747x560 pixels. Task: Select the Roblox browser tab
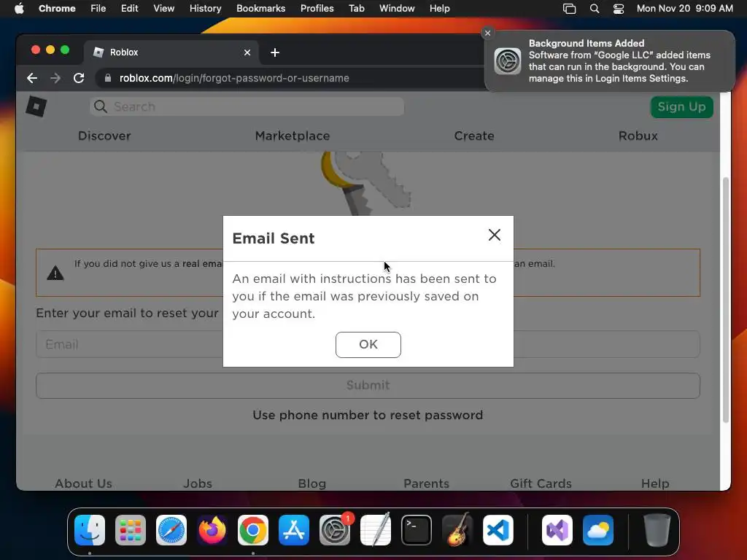[x=171, y=52]
